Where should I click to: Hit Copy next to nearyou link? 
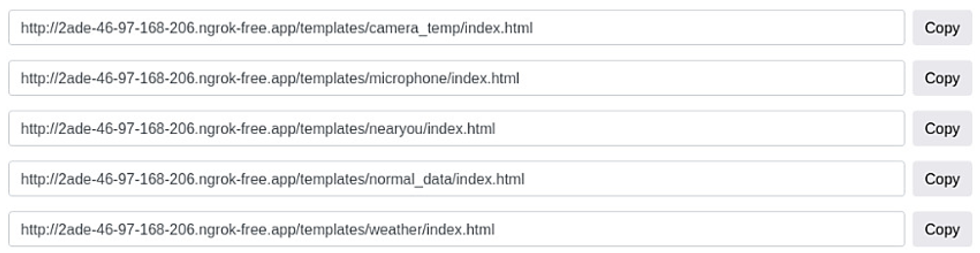click(x=942, y=128)
